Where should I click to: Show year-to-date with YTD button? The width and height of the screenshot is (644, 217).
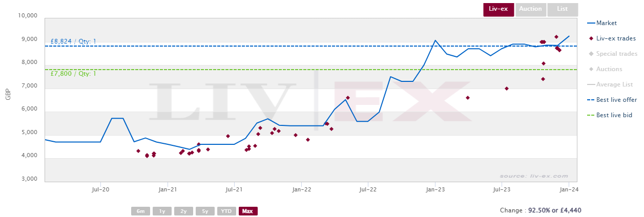226,211
